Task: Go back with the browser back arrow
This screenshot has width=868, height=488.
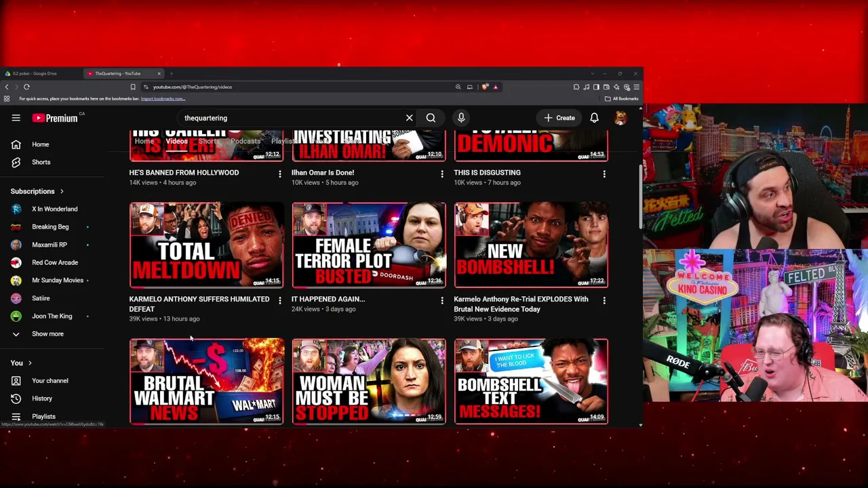Action: (x=7, y=87)
